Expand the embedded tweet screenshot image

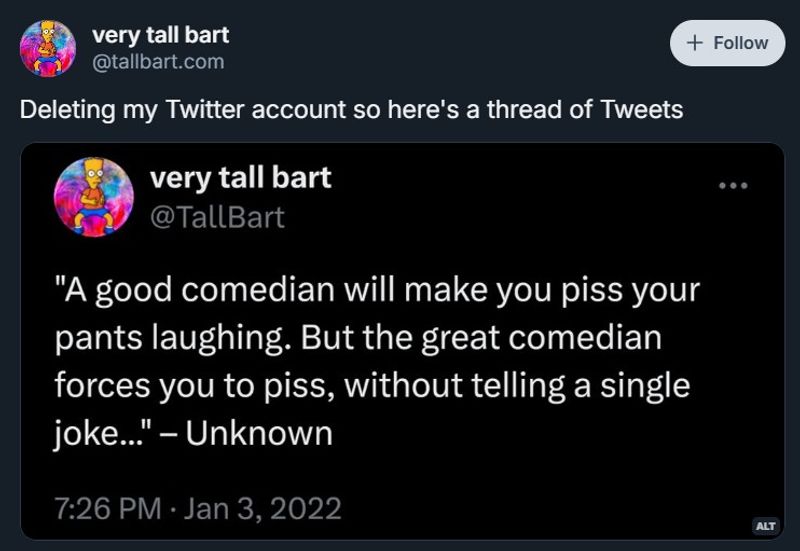[402, 341]
